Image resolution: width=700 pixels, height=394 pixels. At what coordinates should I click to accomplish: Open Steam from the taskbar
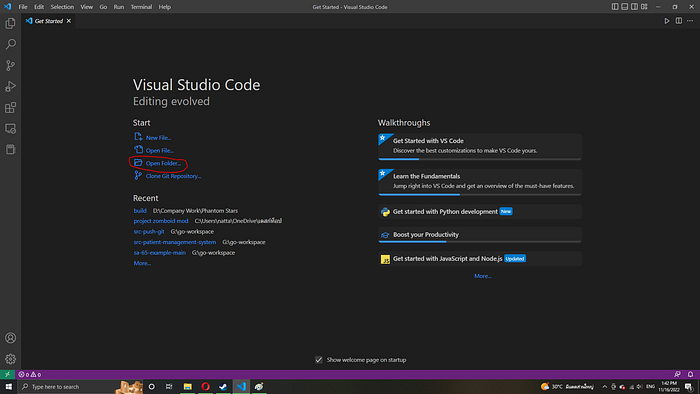click(x=223, y=386)
